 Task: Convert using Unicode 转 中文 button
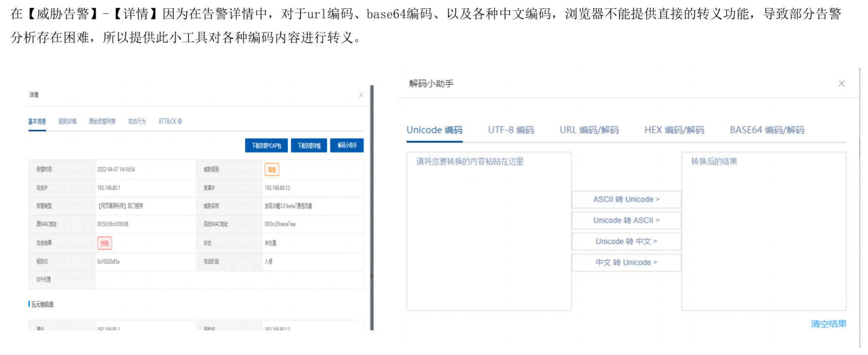click(626, 242)
